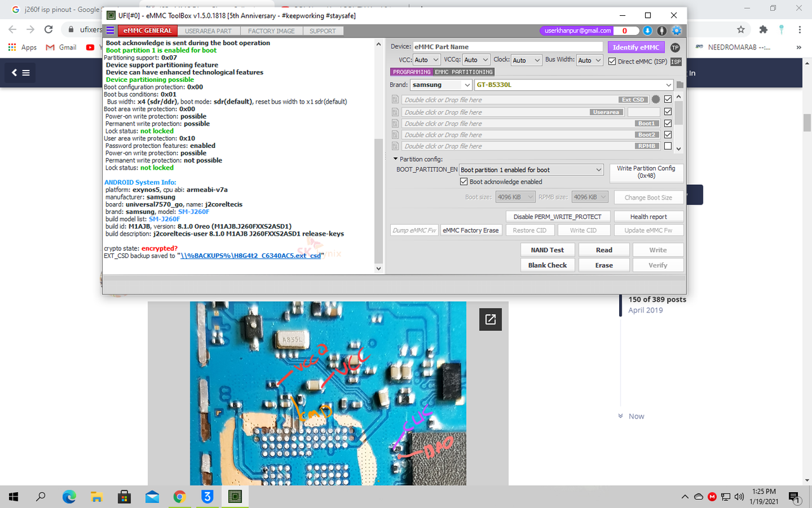Open external link icon on board image

pos(490,319)
